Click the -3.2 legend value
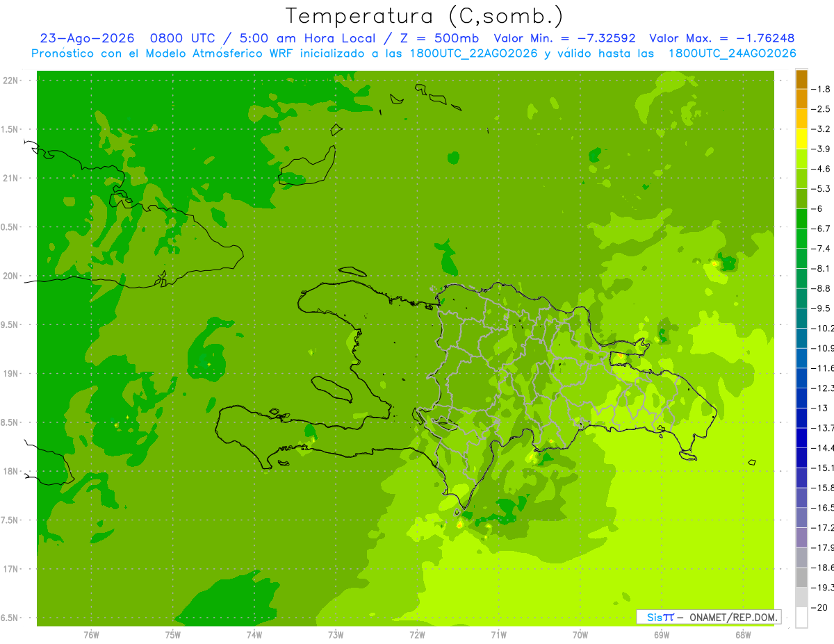The width and height of the screenshot is (834, 644). coord(821,129)
